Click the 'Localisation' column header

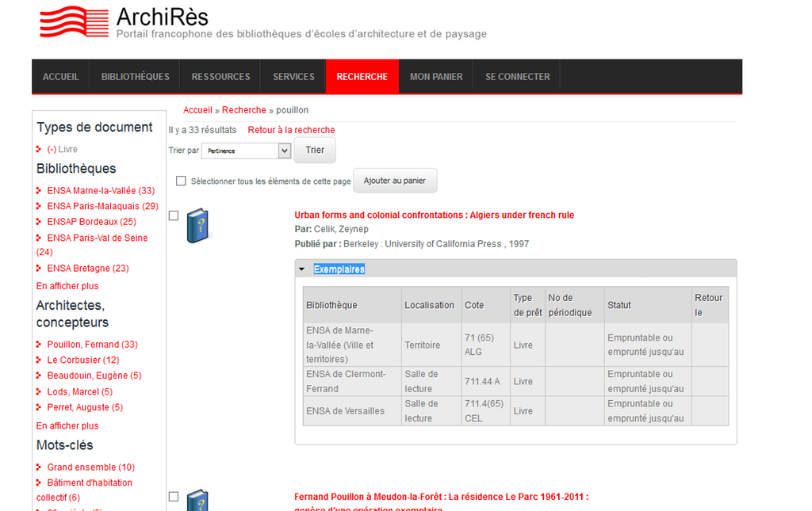(x=431, y=305)
